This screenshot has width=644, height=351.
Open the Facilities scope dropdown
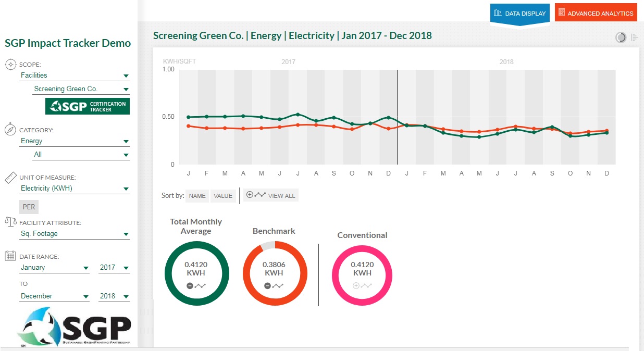tap(75, 76)
